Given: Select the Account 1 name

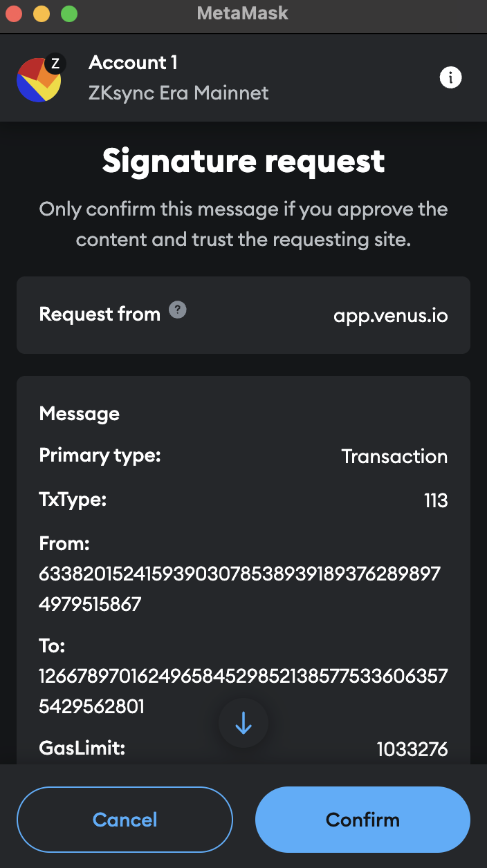Looking at the screenshot, I should click(x=133, y=62).
